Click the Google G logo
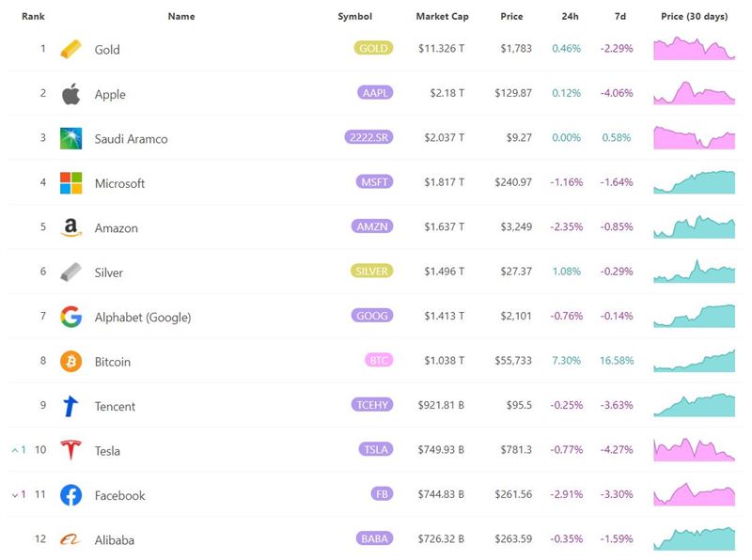 point(71,317)
